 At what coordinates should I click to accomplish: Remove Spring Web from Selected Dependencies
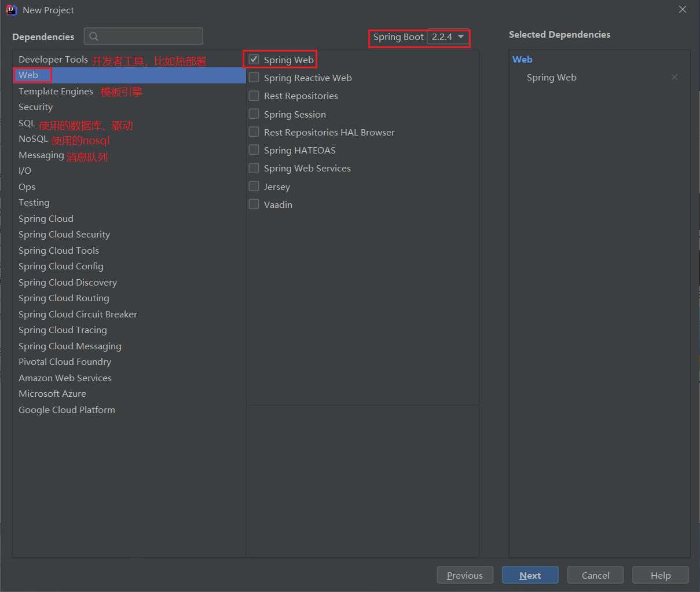(x=675, y=77)
